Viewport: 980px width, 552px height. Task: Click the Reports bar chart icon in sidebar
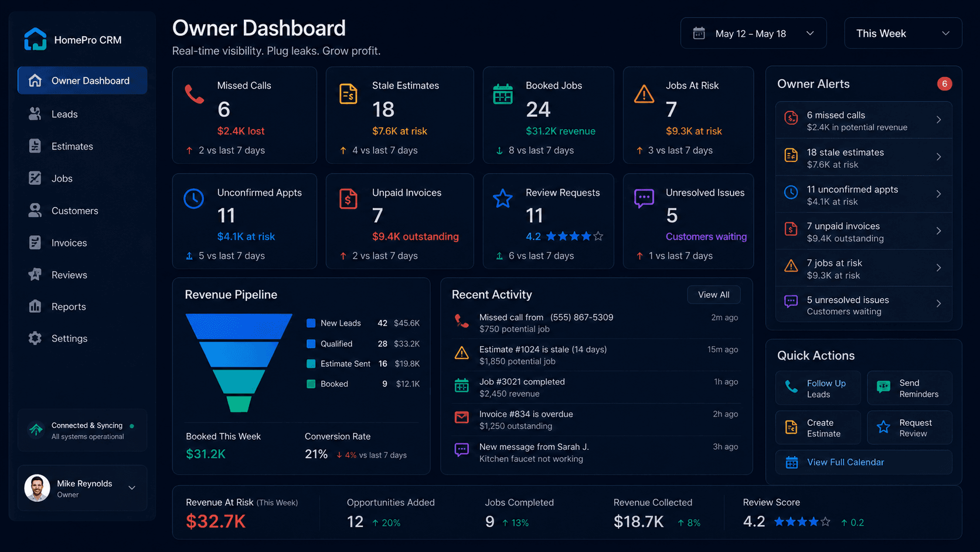pyautogui.click(x=35, y=306)
